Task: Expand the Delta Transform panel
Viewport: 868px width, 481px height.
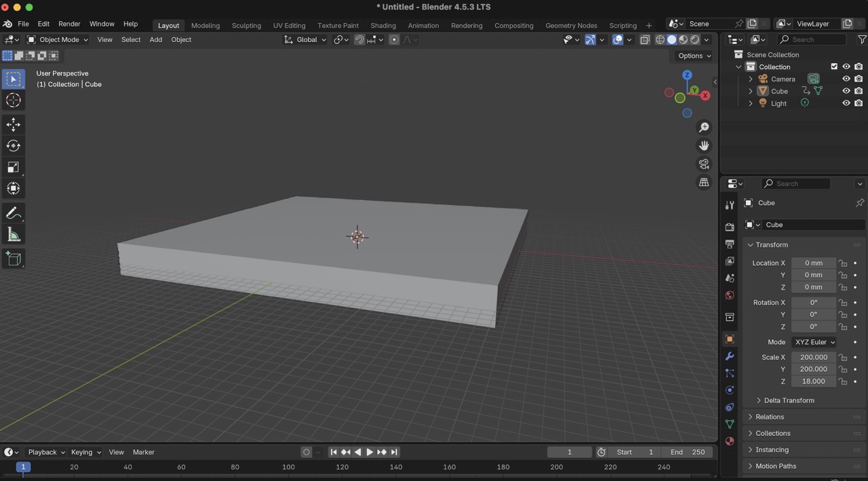Action: 789,400
